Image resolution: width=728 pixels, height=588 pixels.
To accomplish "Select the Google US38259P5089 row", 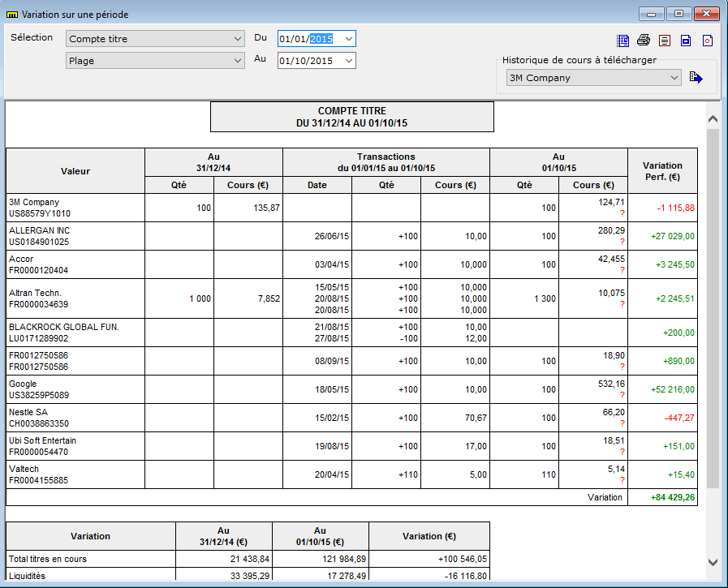I will [351, 389].
